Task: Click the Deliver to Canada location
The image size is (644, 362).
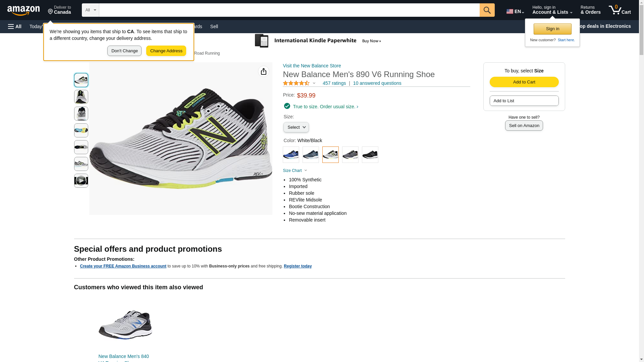Action: coord(59,10)
